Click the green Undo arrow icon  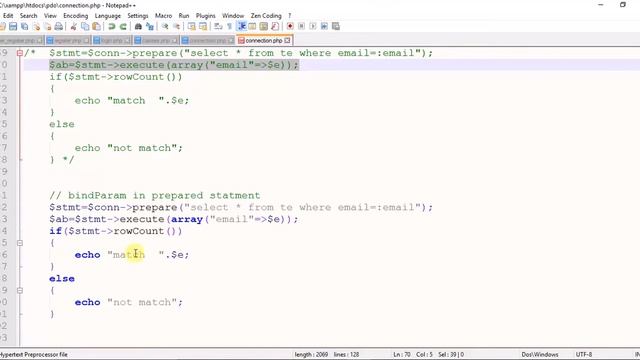tap(111, 27)
